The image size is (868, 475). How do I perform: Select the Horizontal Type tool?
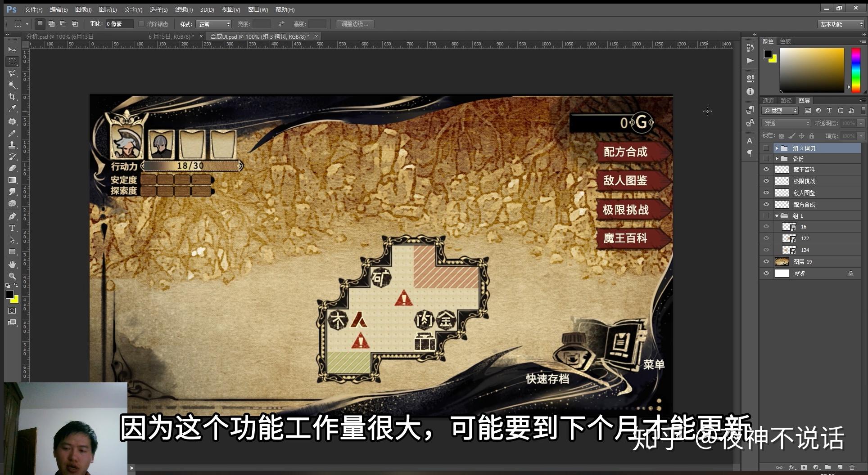coord(12,228)
